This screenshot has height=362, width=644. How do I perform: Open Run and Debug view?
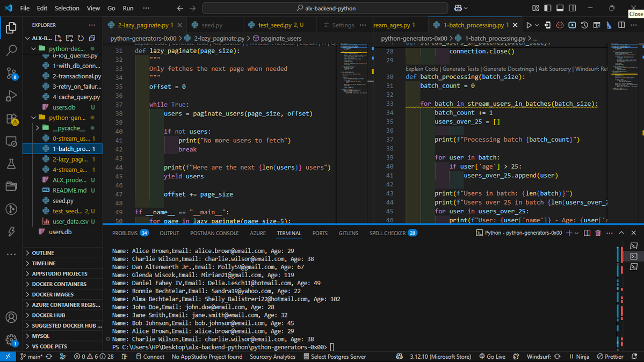pos(11,96)
